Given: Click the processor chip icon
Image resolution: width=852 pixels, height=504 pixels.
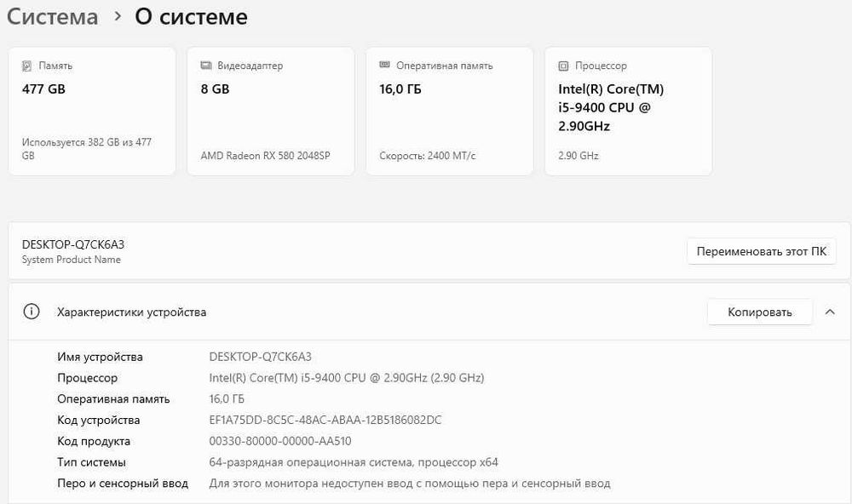Looking at the screenshot, I should (563, 66).
